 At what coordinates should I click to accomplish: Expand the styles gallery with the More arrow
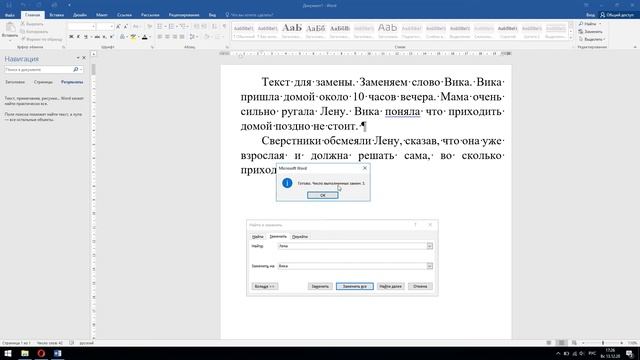(571, 38)
